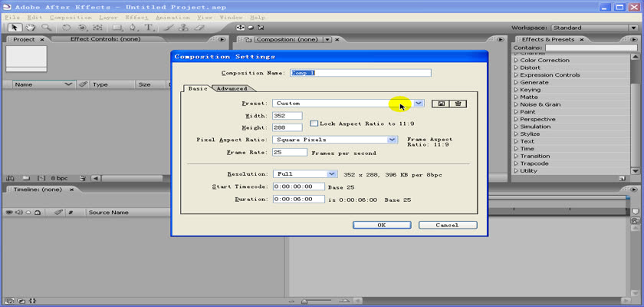644x307 pixels.
Task: Create a new folder in Project panel
Action: (26, 178)
